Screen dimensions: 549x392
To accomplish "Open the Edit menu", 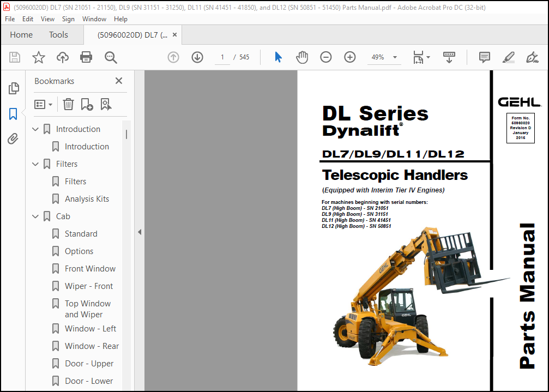I will point(28,19).
